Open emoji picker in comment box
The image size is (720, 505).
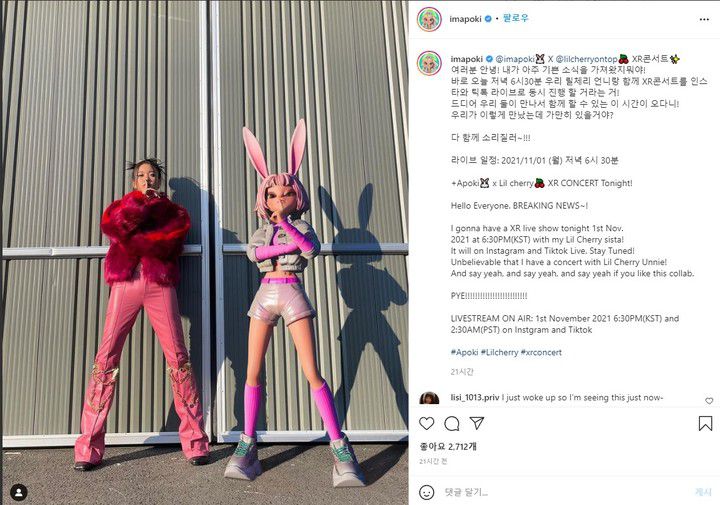coord(427,492)
